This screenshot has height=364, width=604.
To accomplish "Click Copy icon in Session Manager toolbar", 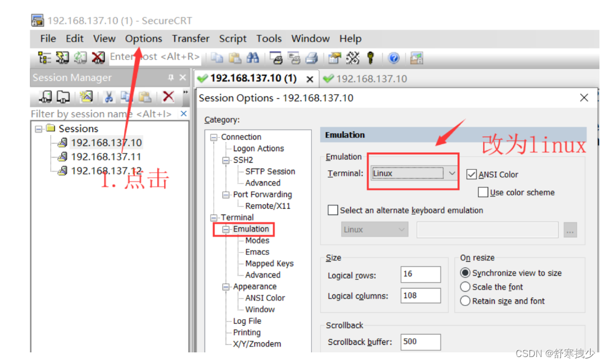I will pos(126,97).
